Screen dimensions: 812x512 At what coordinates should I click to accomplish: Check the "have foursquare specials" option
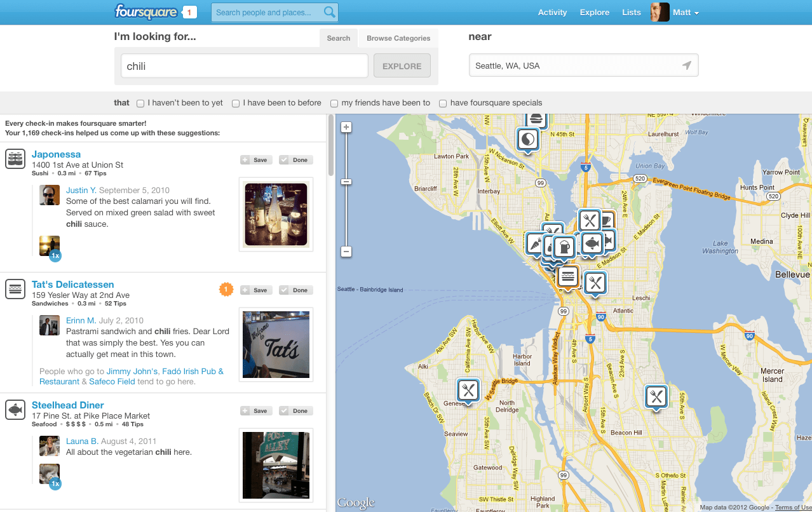point(442,103)
